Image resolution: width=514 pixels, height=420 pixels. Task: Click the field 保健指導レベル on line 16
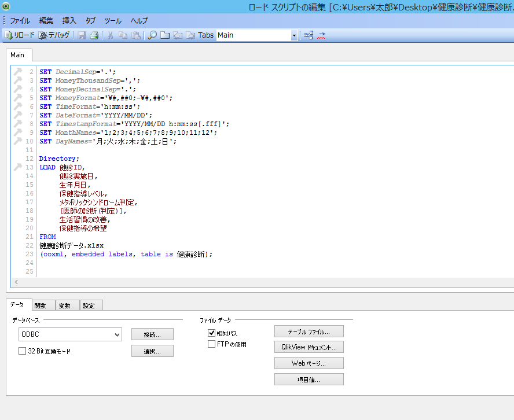(x=82, y=193)
